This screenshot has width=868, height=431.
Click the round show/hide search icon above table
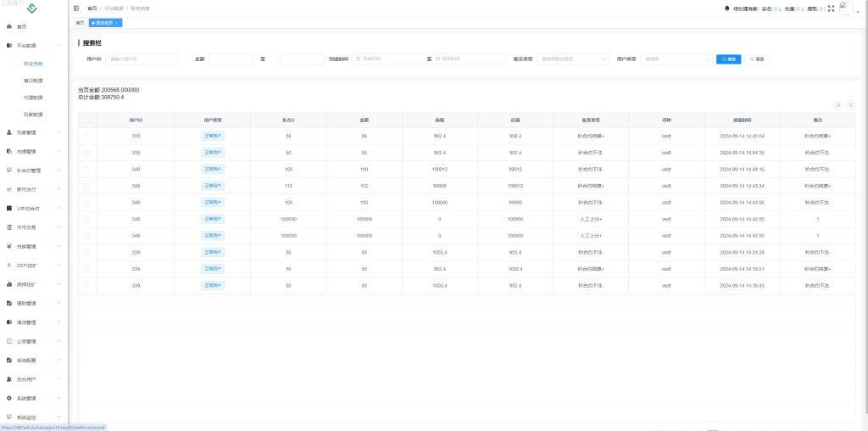838,104
